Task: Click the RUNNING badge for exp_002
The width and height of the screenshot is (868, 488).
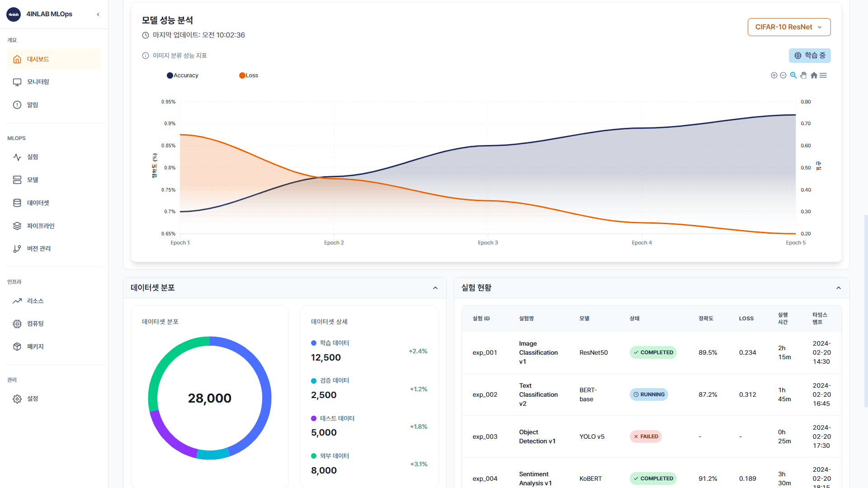Action: 649,394
